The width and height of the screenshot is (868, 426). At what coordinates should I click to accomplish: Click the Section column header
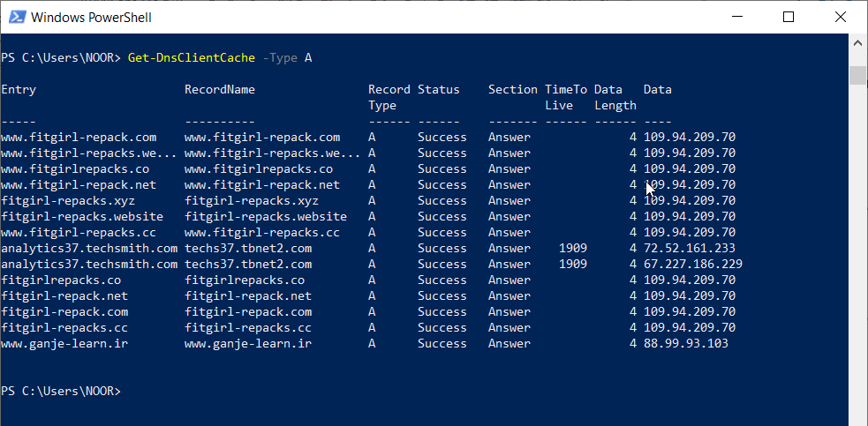click(x=513, y=90)
